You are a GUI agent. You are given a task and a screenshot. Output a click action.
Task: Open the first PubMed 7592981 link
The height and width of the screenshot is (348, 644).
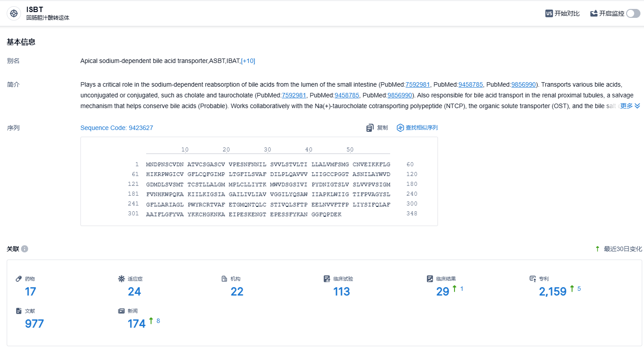(x=417, y=84)
